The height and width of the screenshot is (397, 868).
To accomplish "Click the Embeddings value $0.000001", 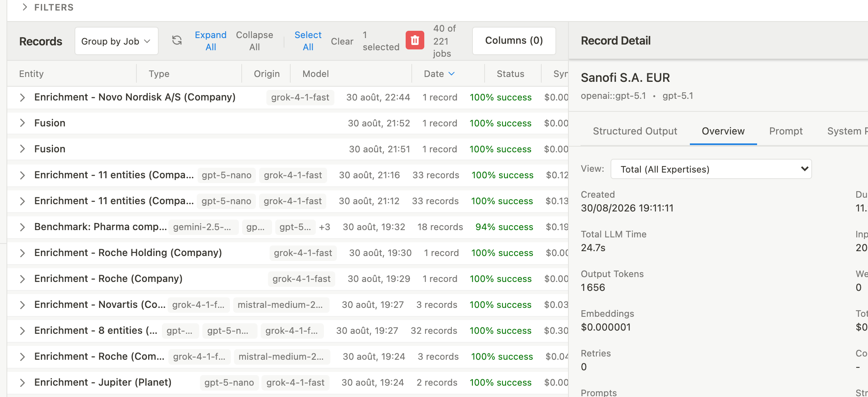I will pyautogui.click(x=606, y=327).
